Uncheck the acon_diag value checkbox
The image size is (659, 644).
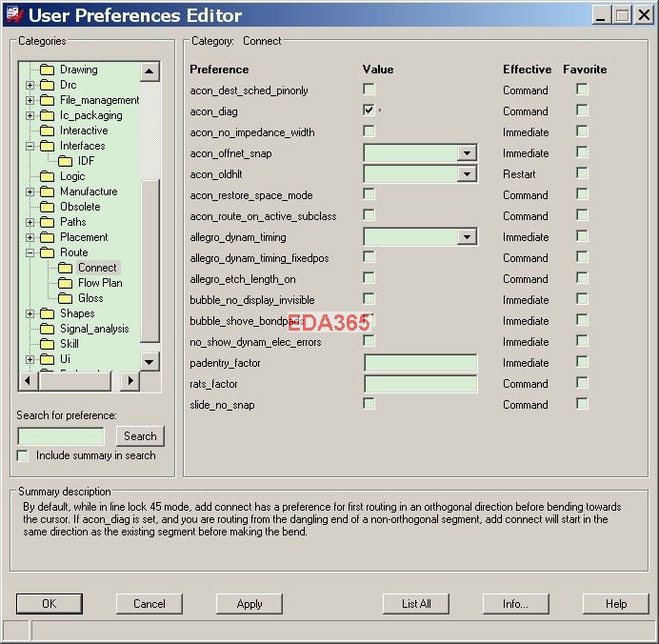point(369,111)
